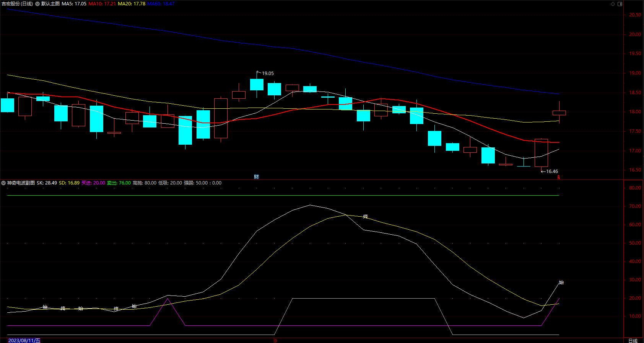Expand the 神奇电波副图 dropdown arrow

3,183
